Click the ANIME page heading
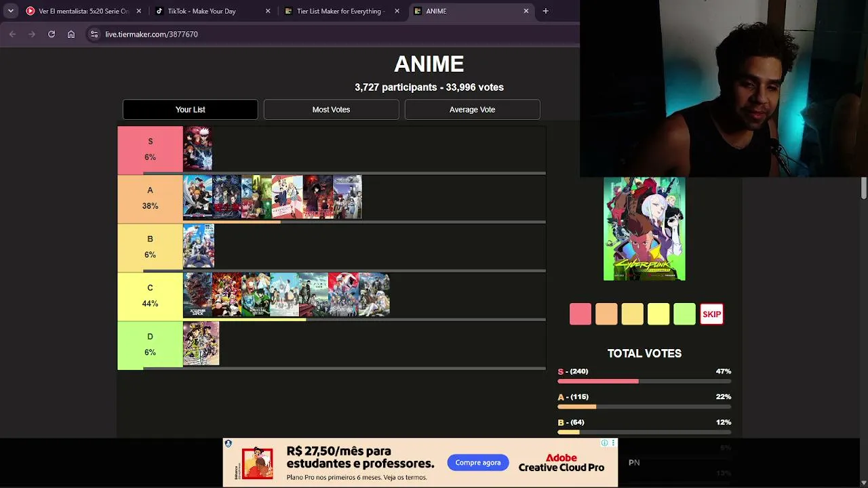The width and height of the screenshot is (868, 488). click(429, 64)
